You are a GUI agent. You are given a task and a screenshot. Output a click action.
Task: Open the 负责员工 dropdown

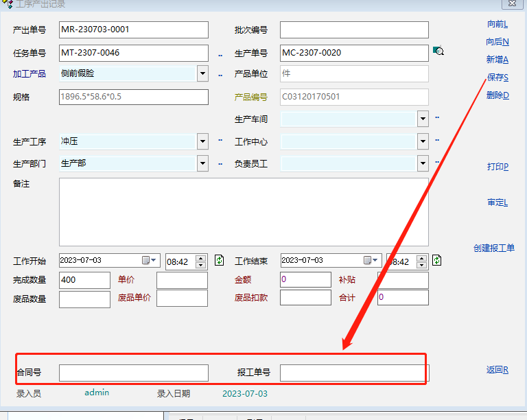coord(423,163)
